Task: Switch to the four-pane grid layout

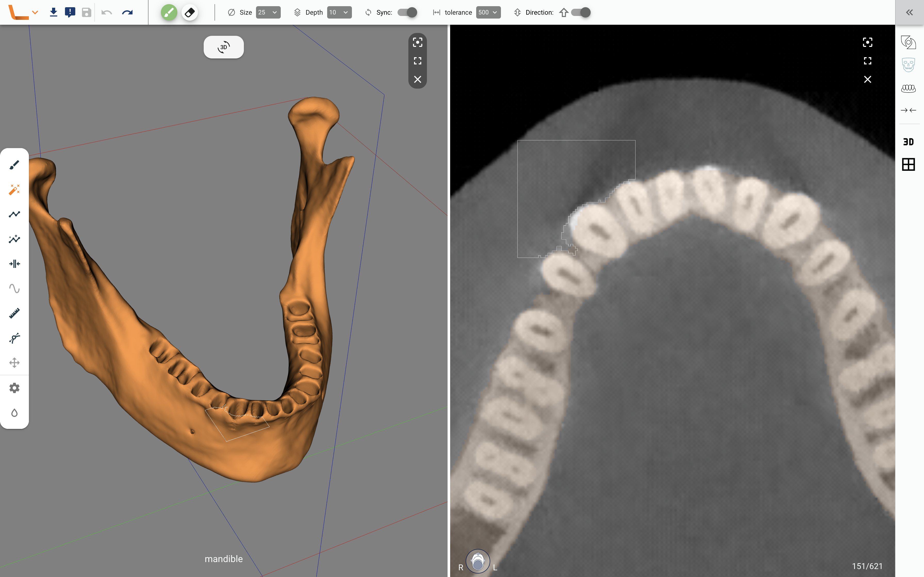Action: (x=908, y=165)
